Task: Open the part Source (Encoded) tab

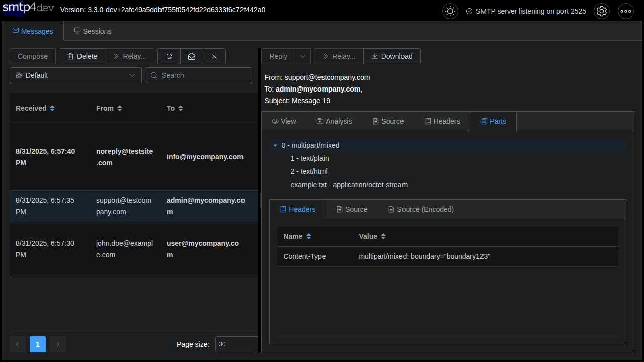Action: click(421, 209)
